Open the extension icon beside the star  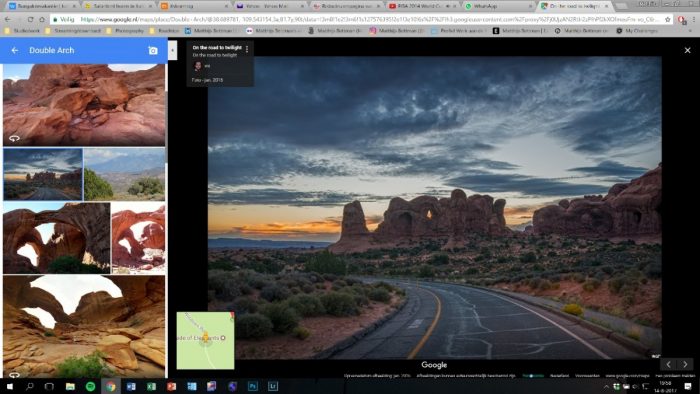click(x=682, y=20)
